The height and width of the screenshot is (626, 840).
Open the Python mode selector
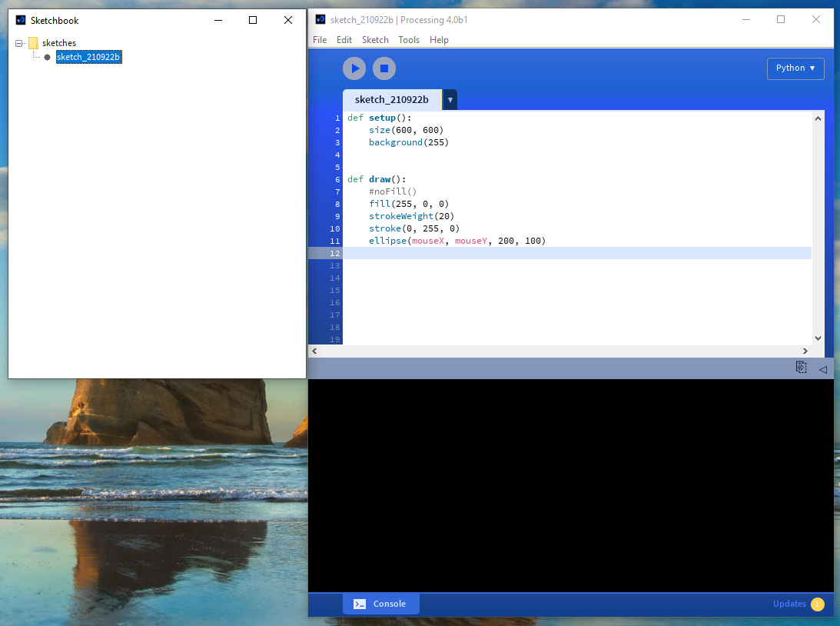tap(795, 68)
